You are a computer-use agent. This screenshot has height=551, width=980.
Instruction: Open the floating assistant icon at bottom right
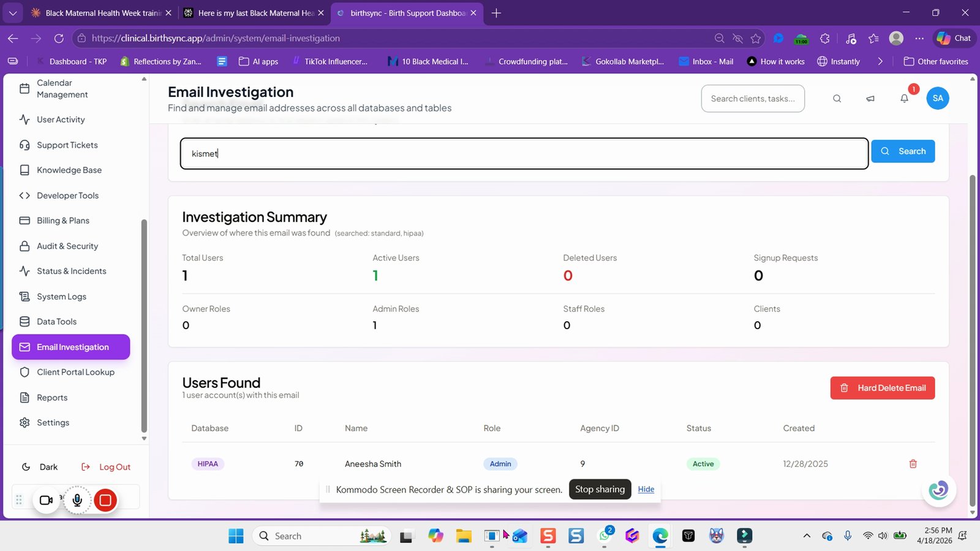point(938,490)
